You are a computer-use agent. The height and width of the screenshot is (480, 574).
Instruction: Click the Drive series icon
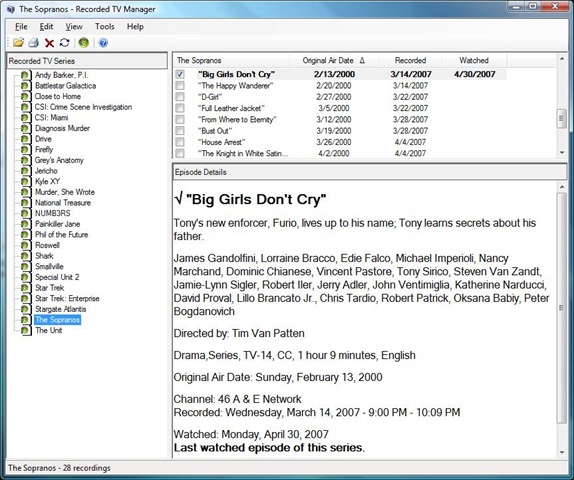[x=26, y=139]
